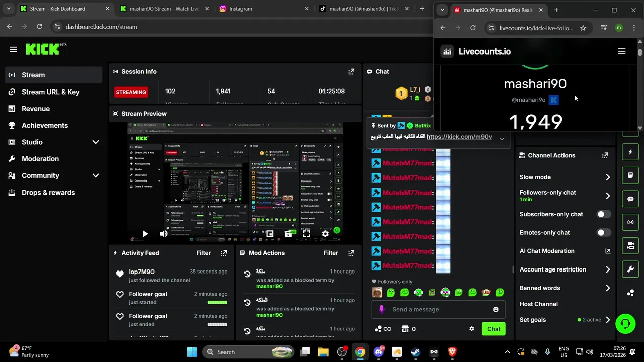Image resolution: width=644 pixels, height=362 pixels.
Task: Open Set goals options chevron
Action: (x=608, y=320)
